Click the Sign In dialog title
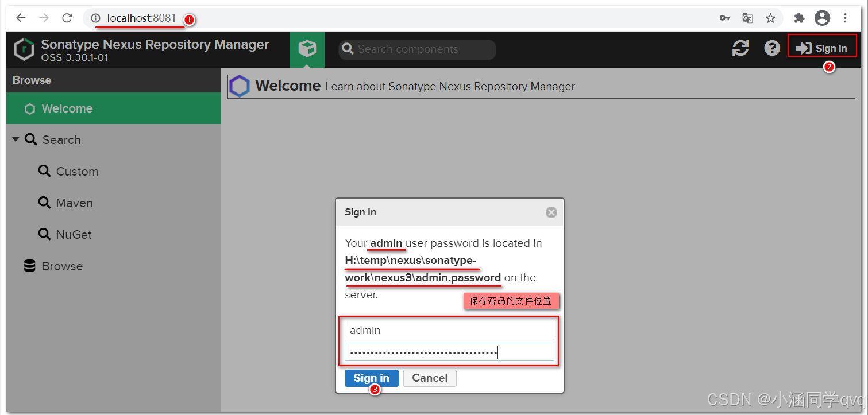 [360, 212]
